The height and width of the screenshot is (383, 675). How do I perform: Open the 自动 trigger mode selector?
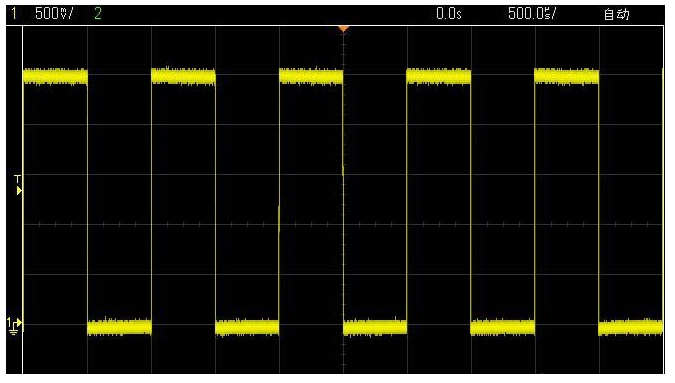click(x=616, y=14)
